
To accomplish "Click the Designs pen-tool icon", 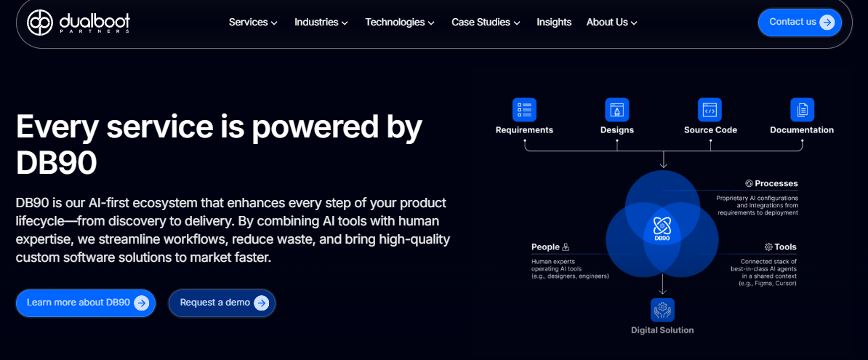I will point(616,110).
